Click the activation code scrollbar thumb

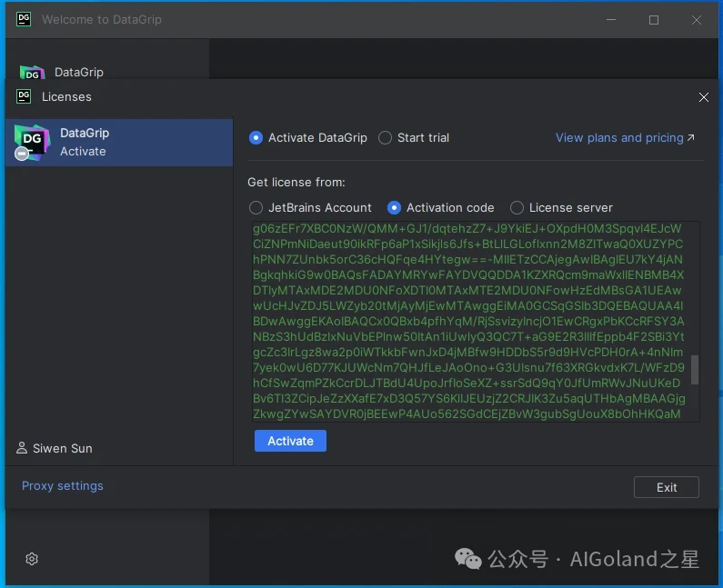pos(695,369)
